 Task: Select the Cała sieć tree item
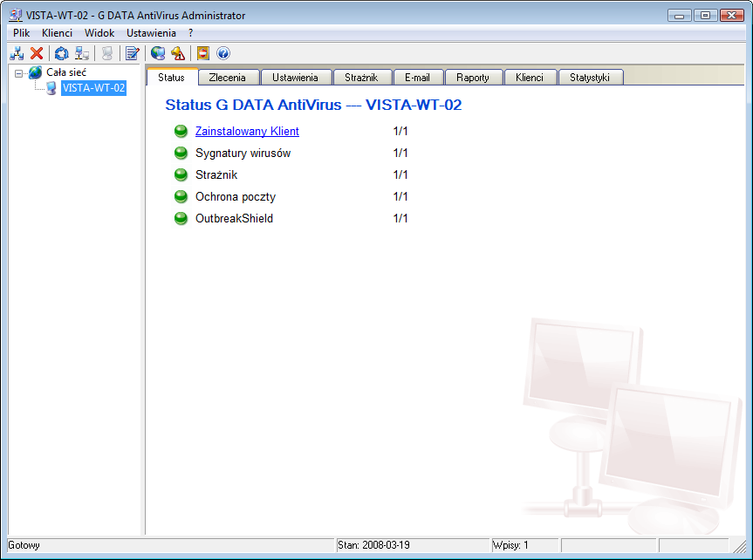(x=66, y=72)
